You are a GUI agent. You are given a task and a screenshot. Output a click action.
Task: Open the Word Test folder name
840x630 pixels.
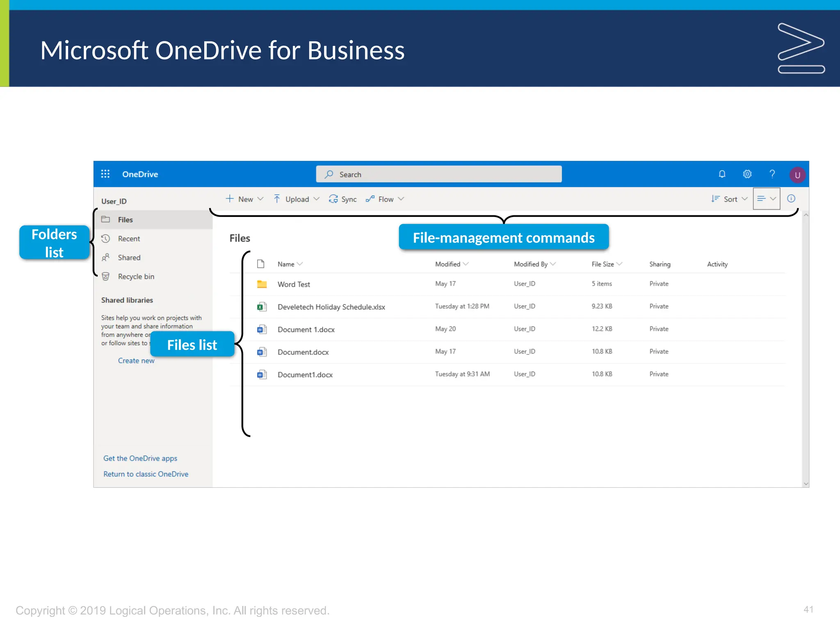click(294, 284)
